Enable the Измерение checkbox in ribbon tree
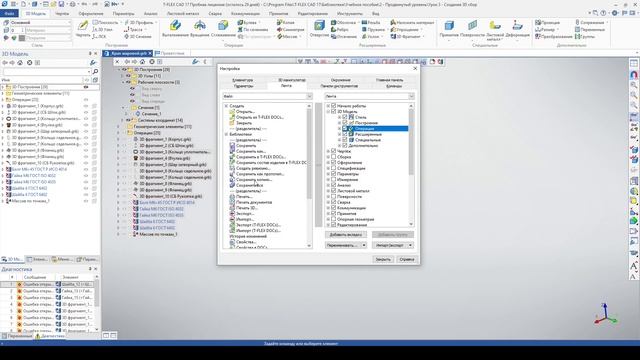This screenshot has width=640, height=360. coord(333,180)
